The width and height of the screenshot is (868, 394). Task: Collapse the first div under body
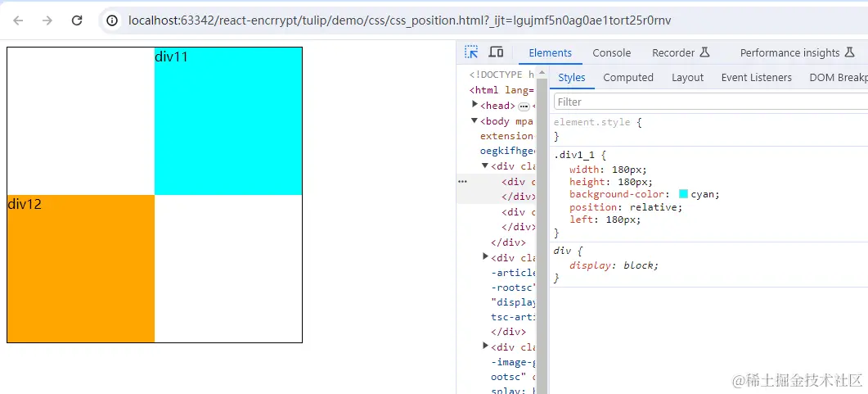pyautogui.click(x=485, y=165)
